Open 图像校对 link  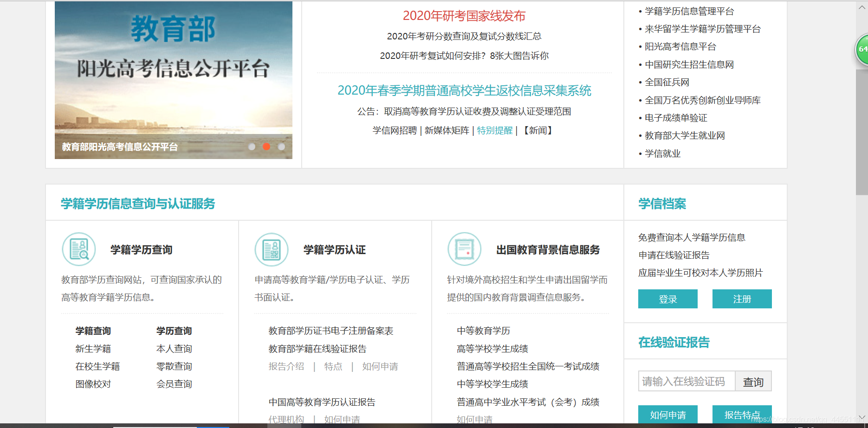click(93, 384)
